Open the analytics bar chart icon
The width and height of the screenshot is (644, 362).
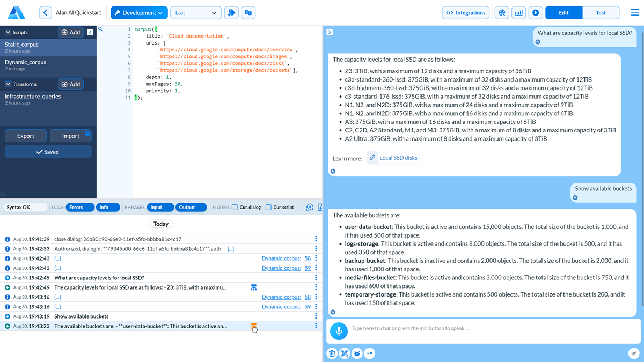518,13
